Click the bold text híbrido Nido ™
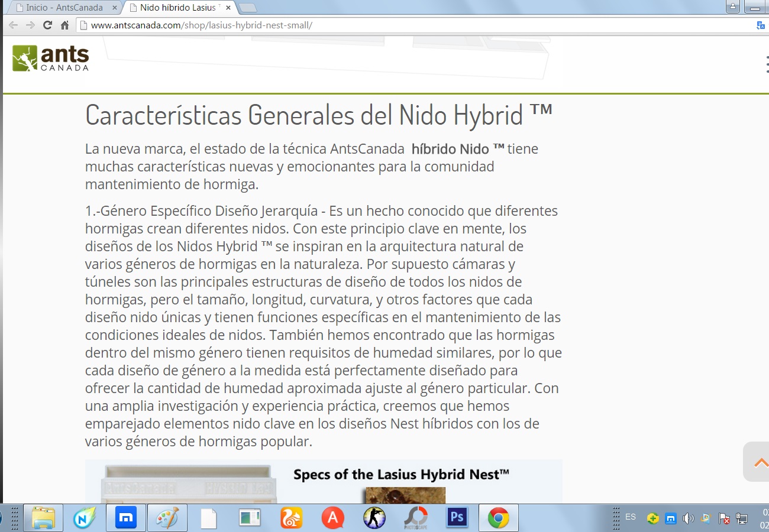The image size is (769, 532). pos(458,149)
